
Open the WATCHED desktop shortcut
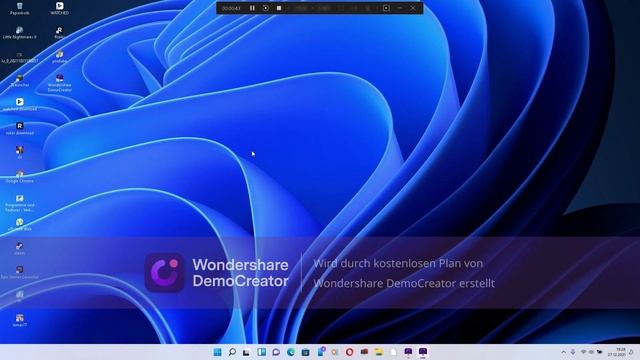coord(60,8)
